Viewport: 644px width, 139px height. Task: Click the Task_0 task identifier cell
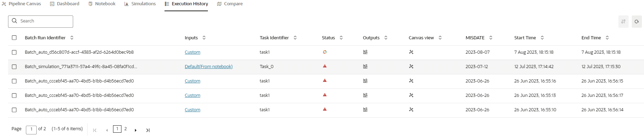click(266, 67)
